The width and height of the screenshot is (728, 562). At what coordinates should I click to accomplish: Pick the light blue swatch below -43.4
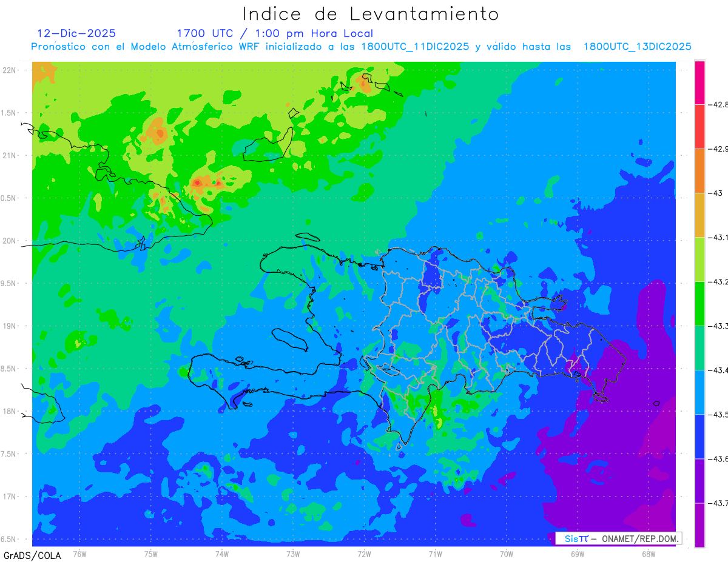(x=699, y=392)
